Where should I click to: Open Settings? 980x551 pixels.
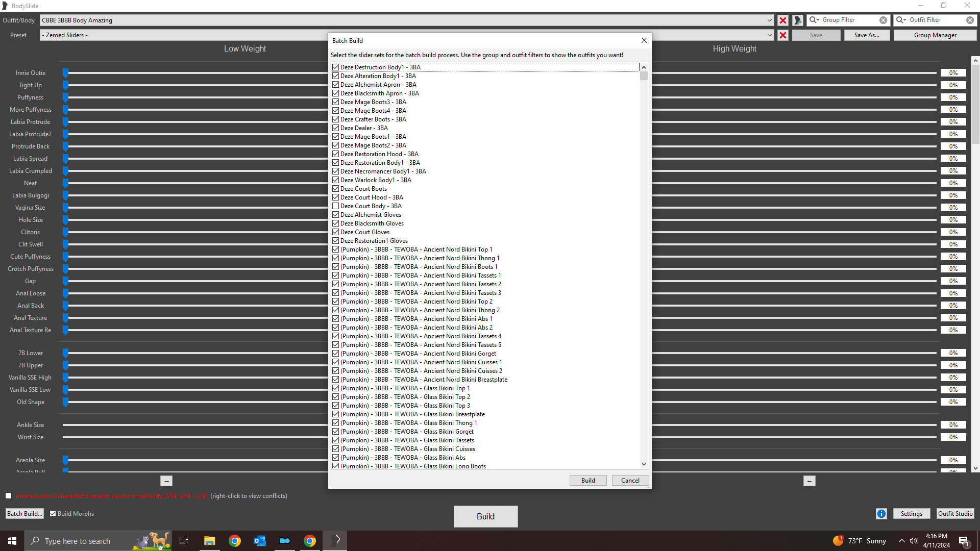pyautogui.click(x=911, y=514)
